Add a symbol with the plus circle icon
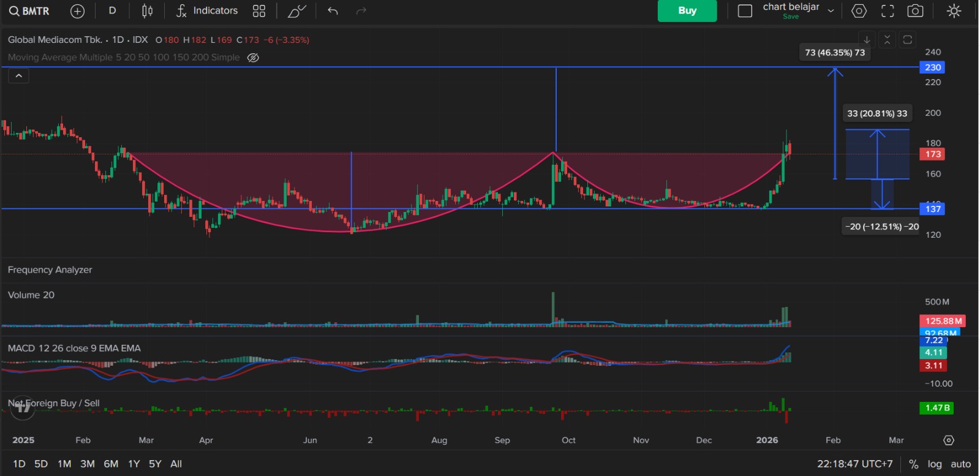 (x=77, y=11)
